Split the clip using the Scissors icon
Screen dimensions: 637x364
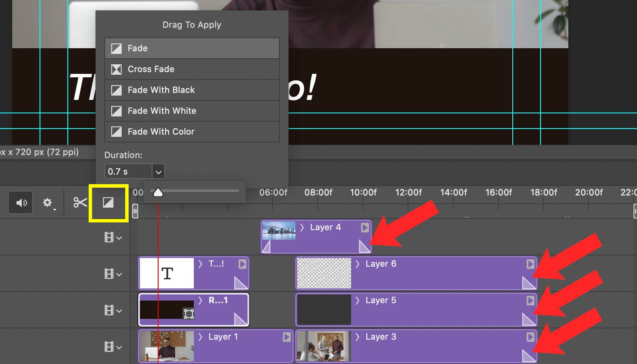[x=80, y=202]
